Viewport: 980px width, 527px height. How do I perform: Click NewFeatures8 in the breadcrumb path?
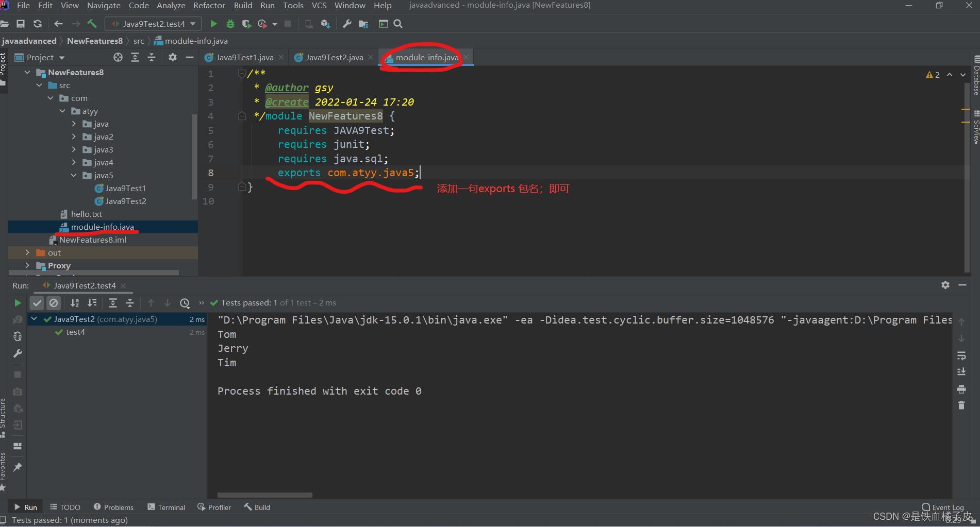pos(95,41)
